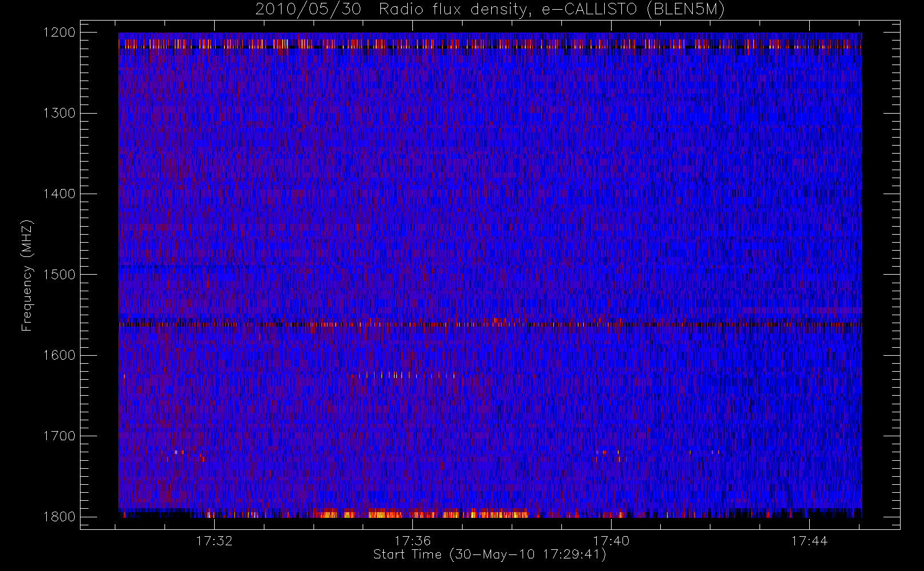Click the horizontal interference line near 1560 MHz
Image resolution: width=924 pixels, height=571 pixels.
click(x=490, y=324)
